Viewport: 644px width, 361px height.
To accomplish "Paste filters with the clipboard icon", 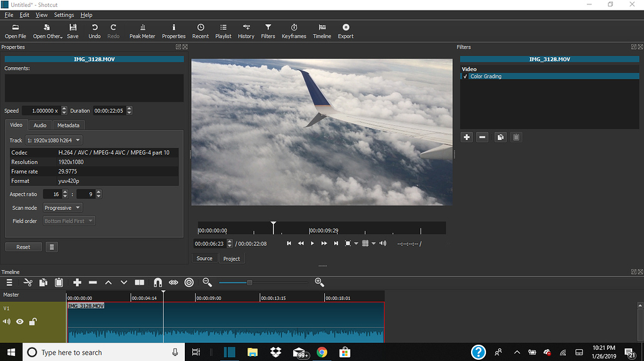I will click(x=516, y=137).
